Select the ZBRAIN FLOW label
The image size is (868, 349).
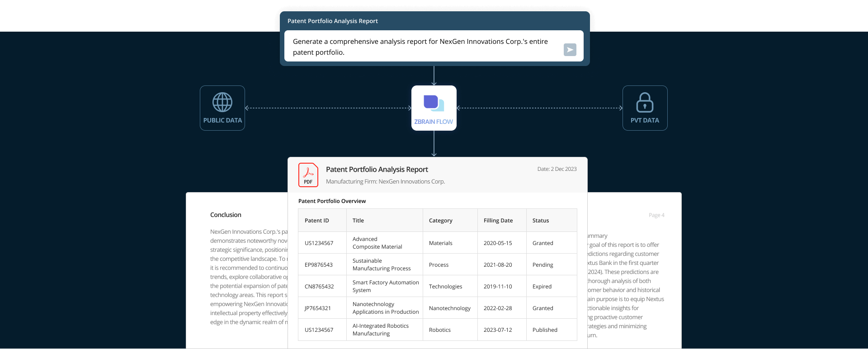click(434, 122)
